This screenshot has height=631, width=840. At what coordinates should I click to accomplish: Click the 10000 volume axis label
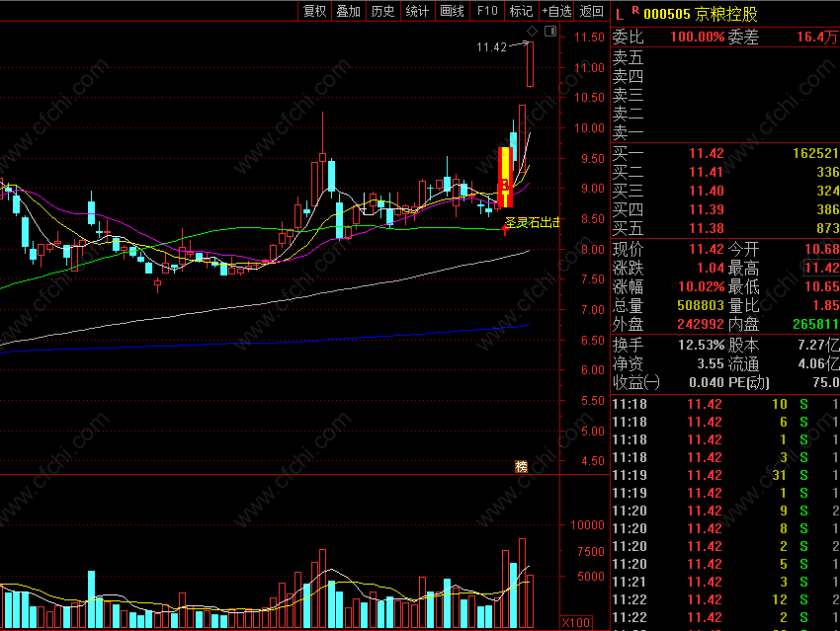pos(587,525)
